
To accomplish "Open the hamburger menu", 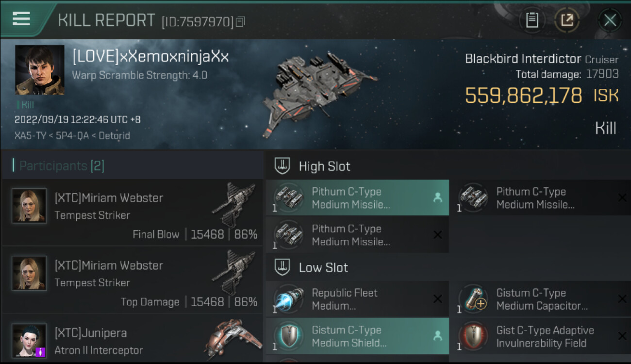I will 21,19.
